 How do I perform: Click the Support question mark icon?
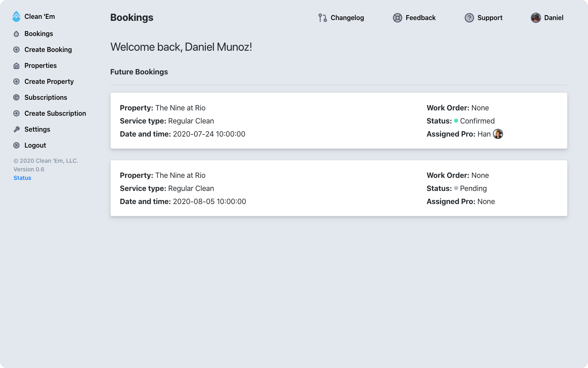[469, 18]
